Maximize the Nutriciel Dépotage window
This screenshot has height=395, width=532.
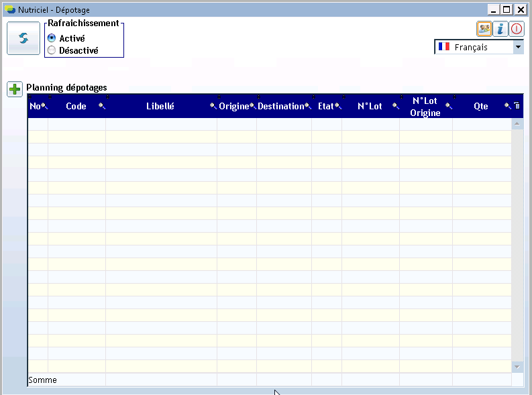click(507, 10)
